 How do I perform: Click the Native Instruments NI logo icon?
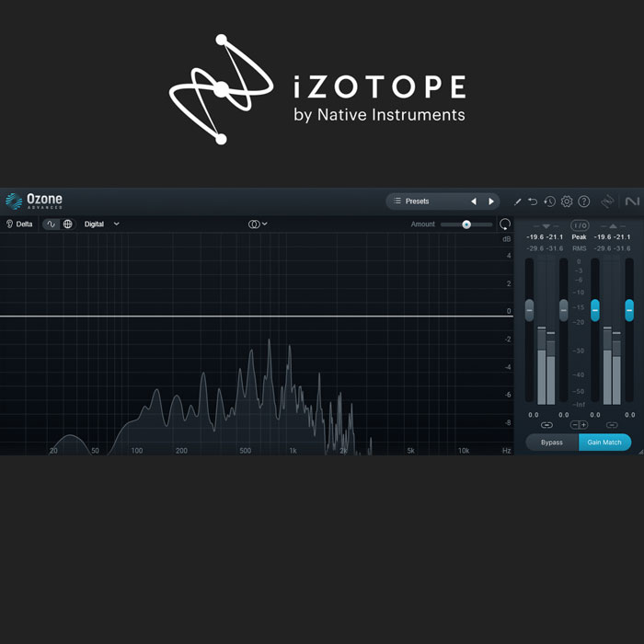click(x=632, y=201)
